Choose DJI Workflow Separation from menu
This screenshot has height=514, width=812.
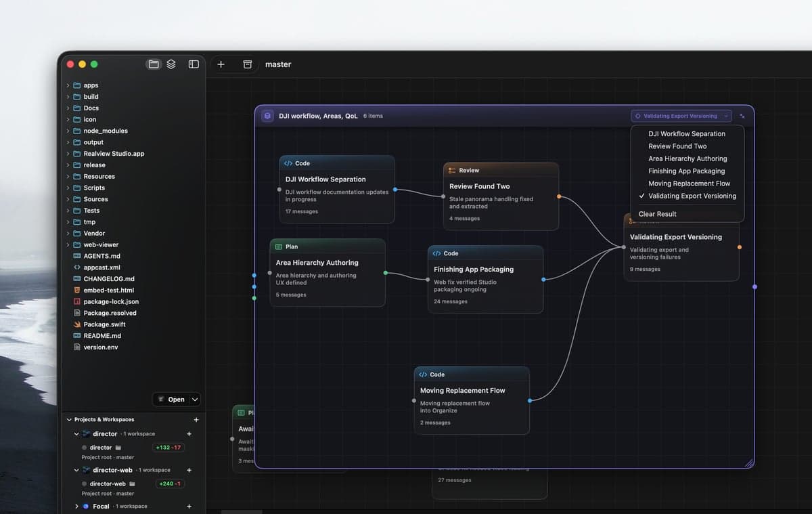pyautogui.click(x=687, y=134)
